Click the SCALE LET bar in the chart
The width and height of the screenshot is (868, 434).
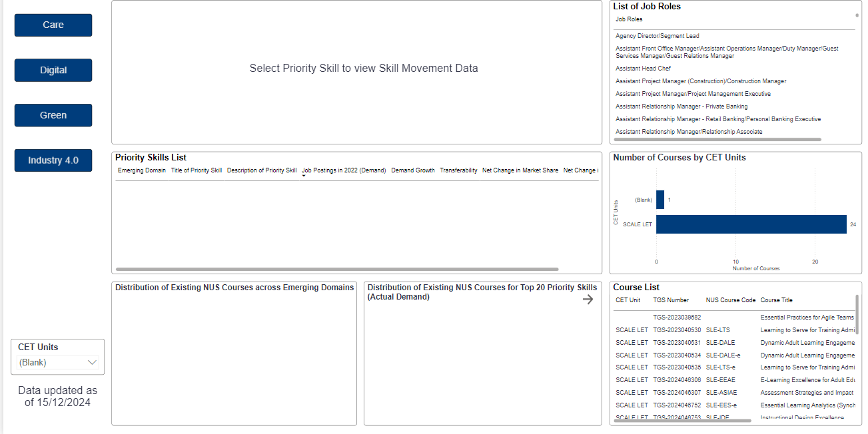(x=751, y=224)
